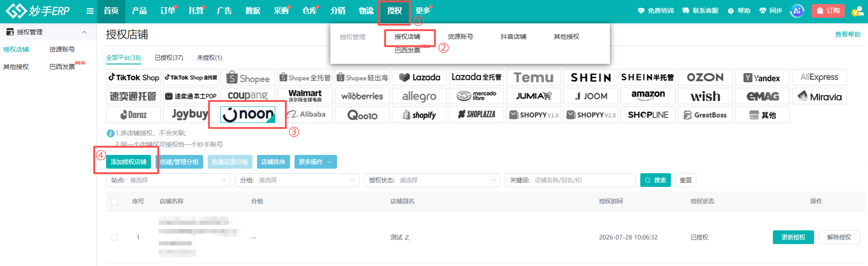
Task: Open 免费培训 in the header
Action: tap(656, 11)
